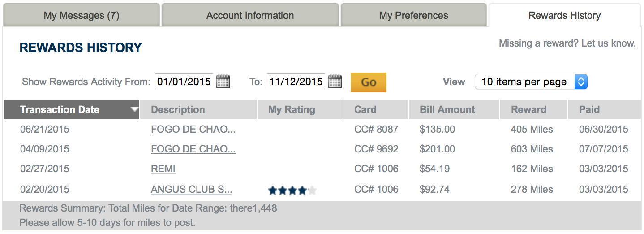Open the From date calendar picker

point(223,81)
